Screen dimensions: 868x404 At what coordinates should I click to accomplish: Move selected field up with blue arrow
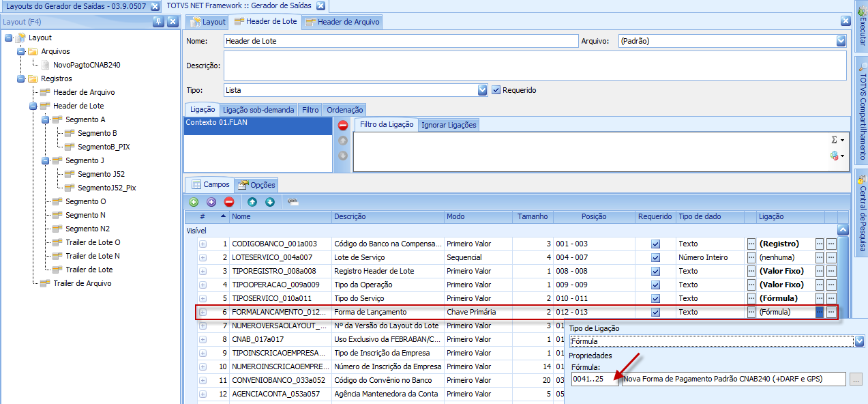pos(252,202)
